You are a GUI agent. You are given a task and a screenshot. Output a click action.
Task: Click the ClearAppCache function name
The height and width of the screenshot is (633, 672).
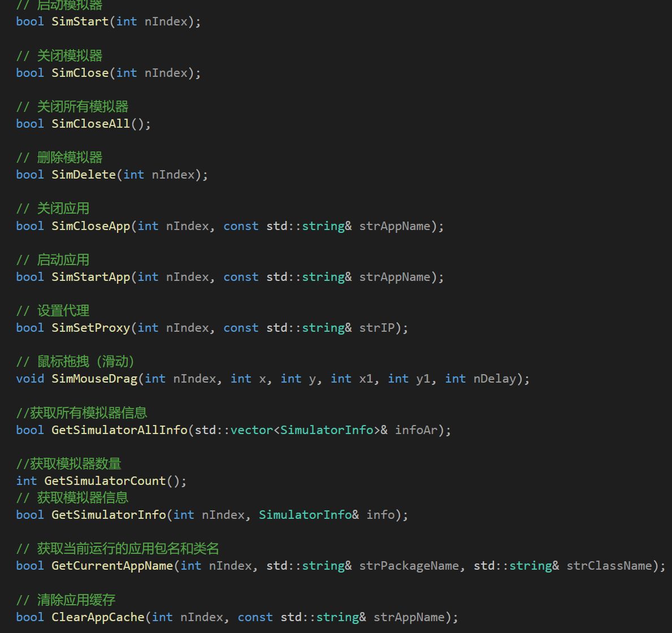click(x=98, y=617)
